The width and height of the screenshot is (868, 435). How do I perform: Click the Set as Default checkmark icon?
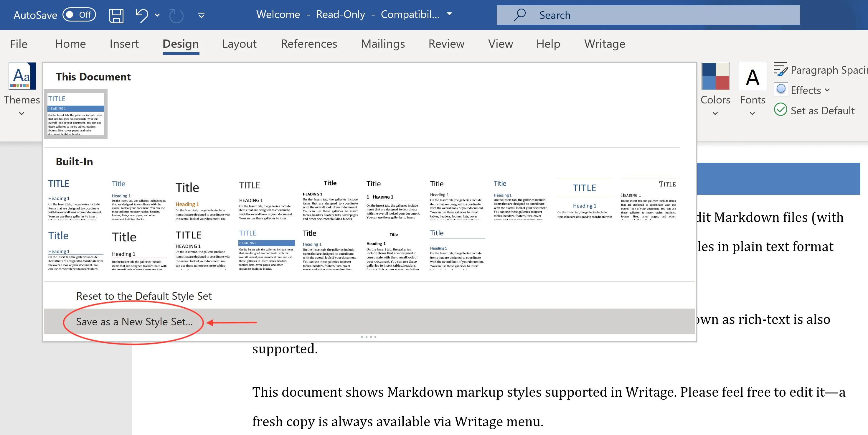[x=781, y=110]
